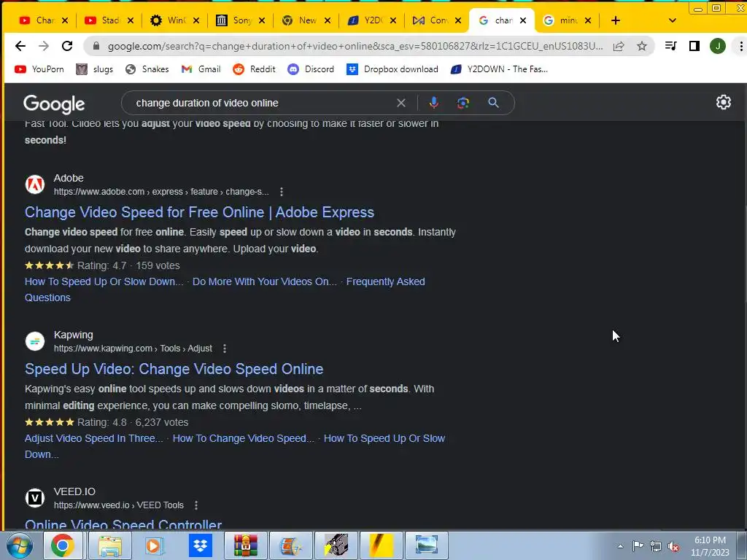Open 'Frequently Asked Questions' sitelink

[x=385, y=281]
